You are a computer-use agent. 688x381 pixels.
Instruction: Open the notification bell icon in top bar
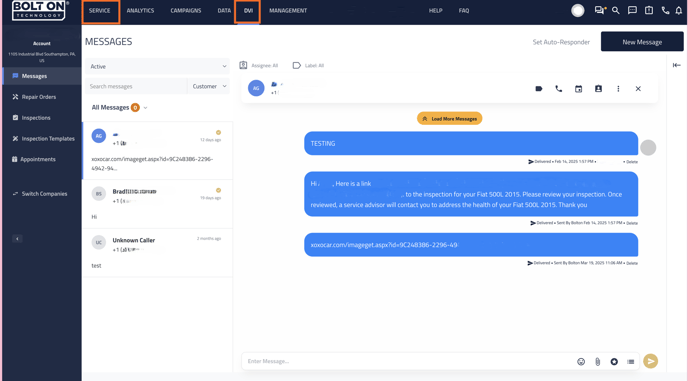click(679, 11)
